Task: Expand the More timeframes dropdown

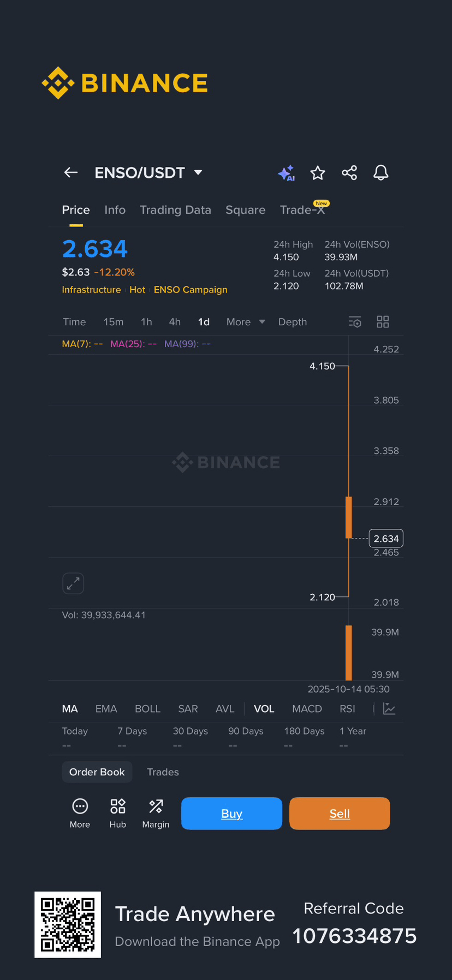Action: [x=246, y=322]
